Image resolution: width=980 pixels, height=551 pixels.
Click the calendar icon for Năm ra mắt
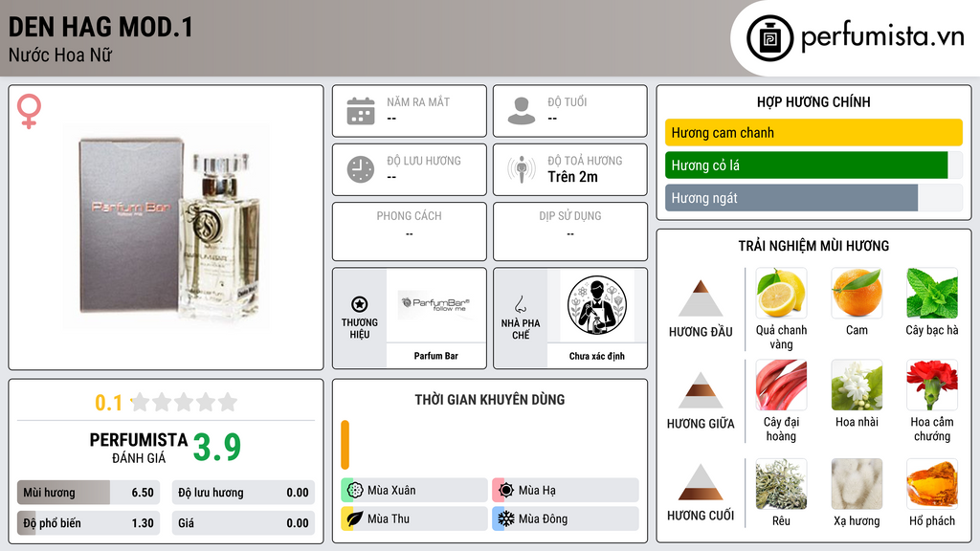[361, 111]
